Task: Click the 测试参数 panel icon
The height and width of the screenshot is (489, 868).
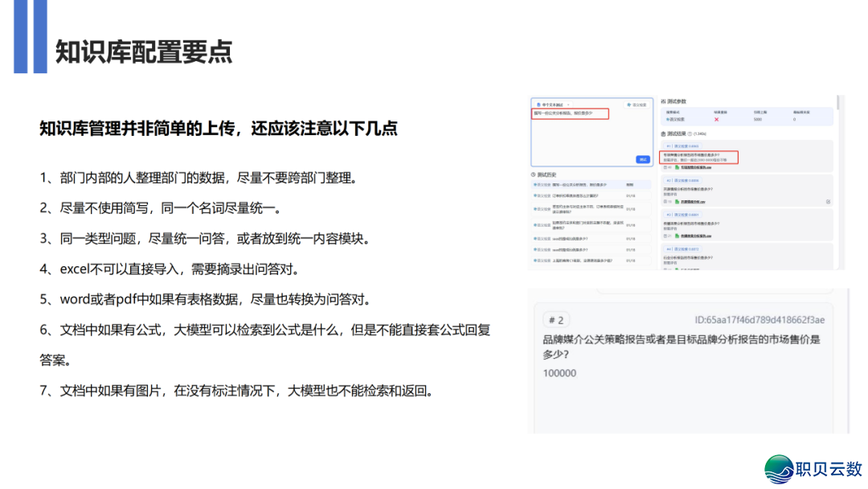Action: (664, 99)
